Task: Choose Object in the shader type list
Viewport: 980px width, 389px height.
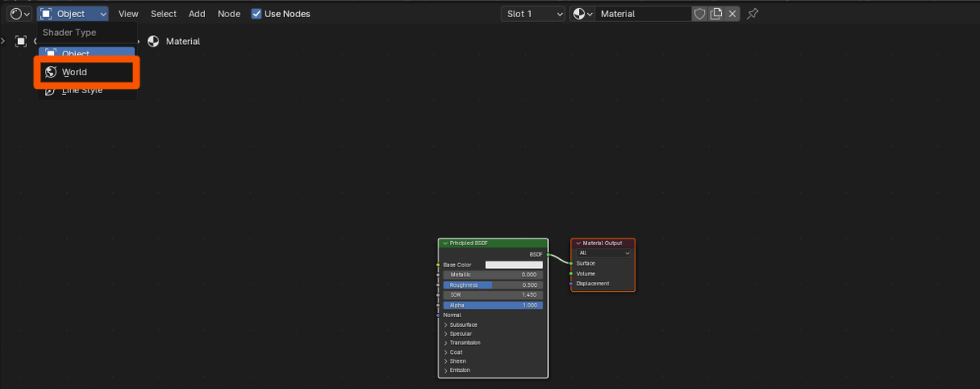Action: [x=86, y=52]
